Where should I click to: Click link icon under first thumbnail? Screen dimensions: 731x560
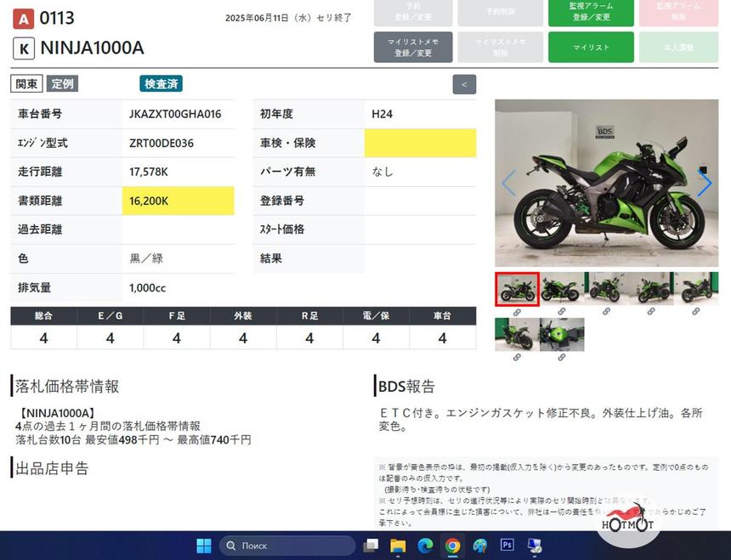coord(517,312)
